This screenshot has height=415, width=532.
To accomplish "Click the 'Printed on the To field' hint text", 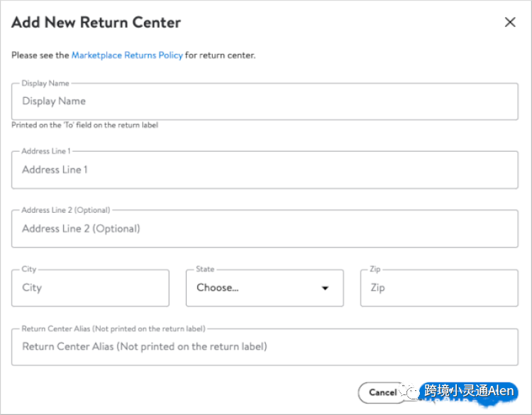I will point(84,126).
